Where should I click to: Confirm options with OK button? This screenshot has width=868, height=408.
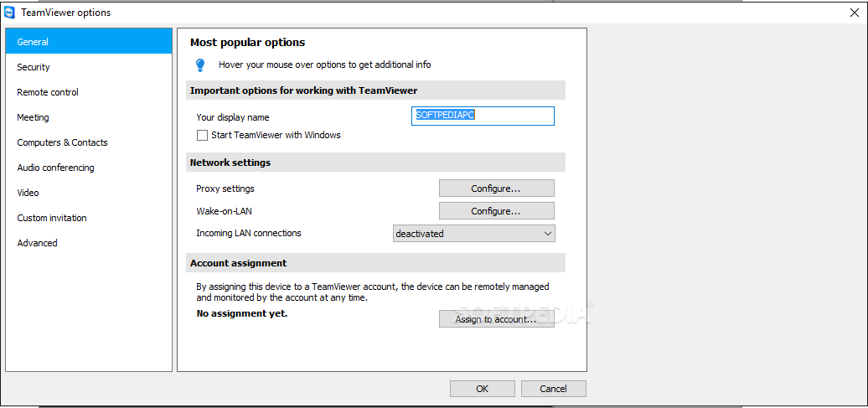(x=482, y=389)
